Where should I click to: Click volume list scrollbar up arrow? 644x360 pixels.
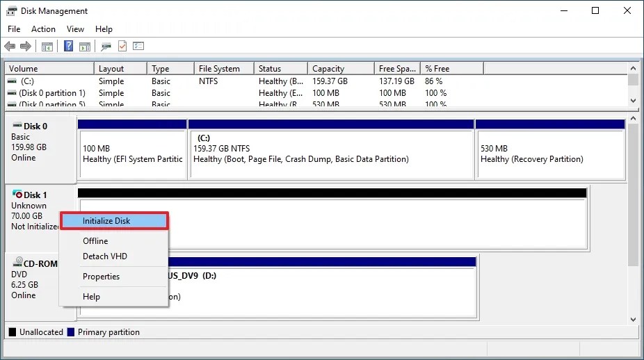[x=633, y=69]
